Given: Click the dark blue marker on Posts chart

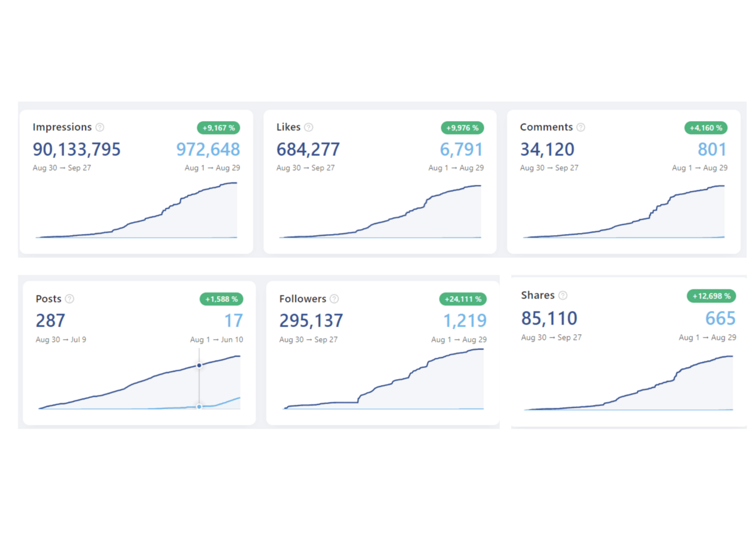Looking at the screenshot, I should [200, 365].
